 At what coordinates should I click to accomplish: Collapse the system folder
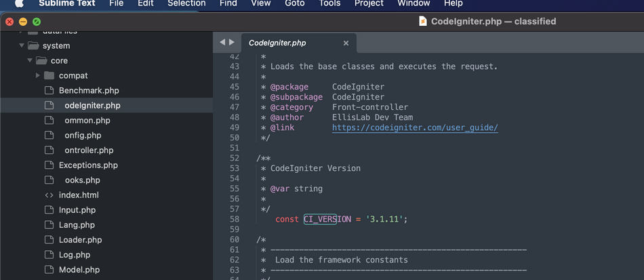point(22,45)
